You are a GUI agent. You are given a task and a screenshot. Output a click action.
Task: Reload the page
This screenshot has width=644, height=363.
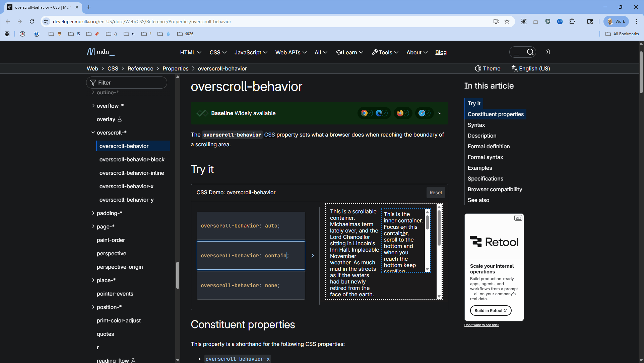point(32,21)
